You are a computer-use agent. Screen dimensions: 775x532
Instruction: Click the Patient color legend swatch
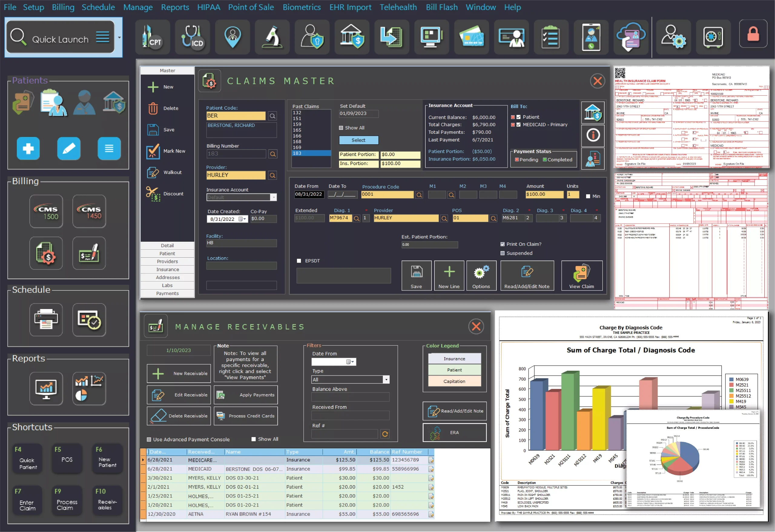click(454, 370)
